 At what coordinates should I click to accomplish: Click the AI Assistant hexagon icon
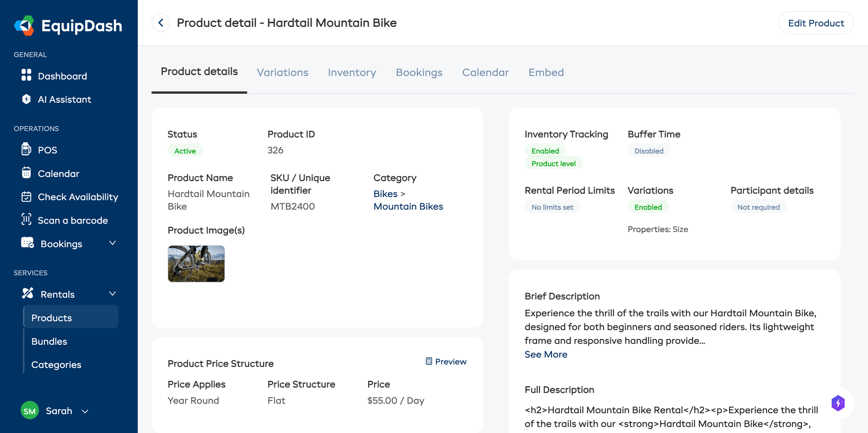click(27, 99)
